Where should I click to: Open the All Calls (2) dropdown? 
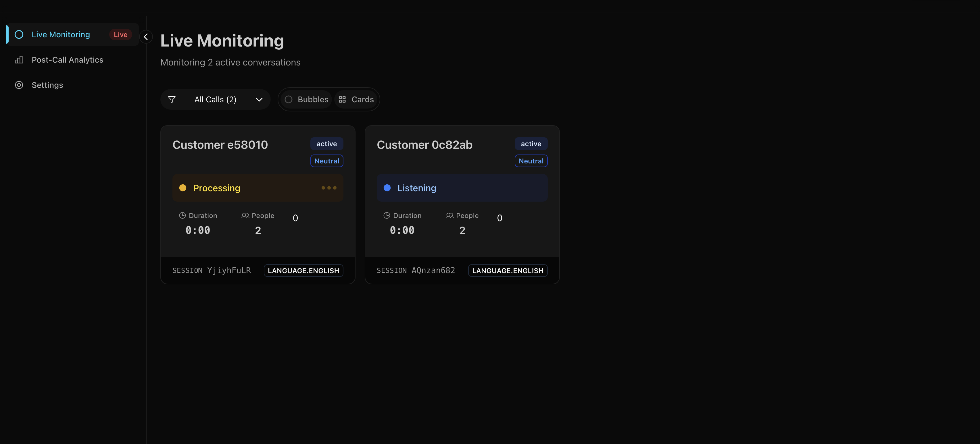(x=215, y=100)
